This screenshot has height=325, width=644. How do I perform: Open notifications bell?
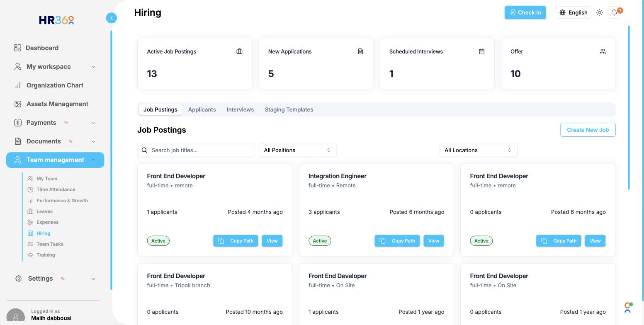[614, 12]
